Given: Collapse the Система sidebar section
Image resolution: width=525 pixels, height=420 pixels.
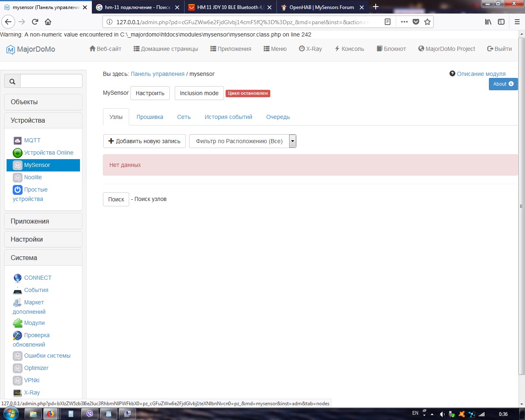Looking at the screenshot, I should [43, 258].
